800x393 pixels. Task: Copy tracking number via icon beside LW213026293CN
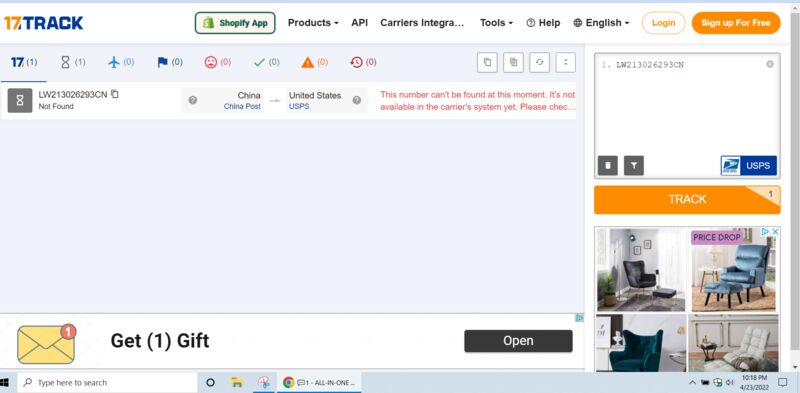[x=115, y=94]
